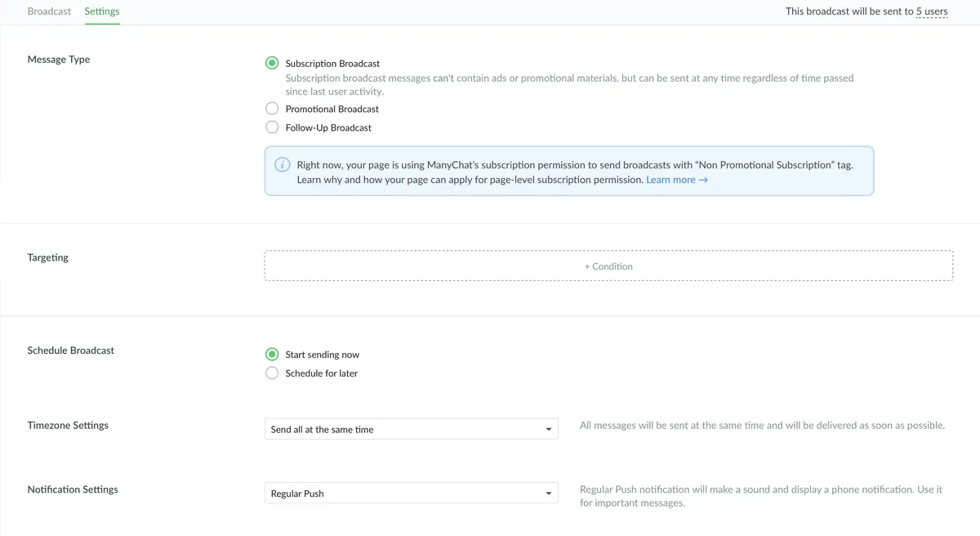Click the Learn more link
This screenshot has width=980, height=536.
click(x=676, y=180)
